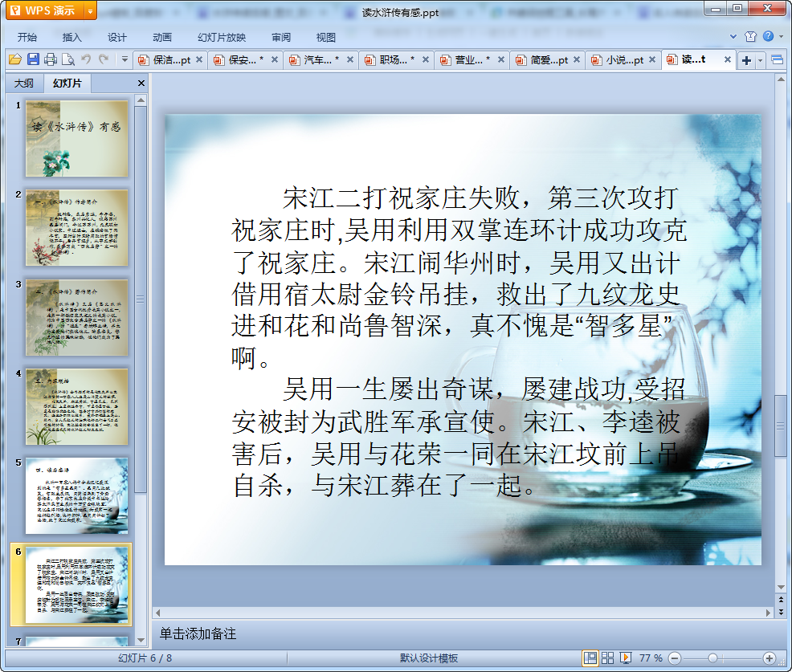Open the 审阅 menu tab

click(x=281, y=38)
